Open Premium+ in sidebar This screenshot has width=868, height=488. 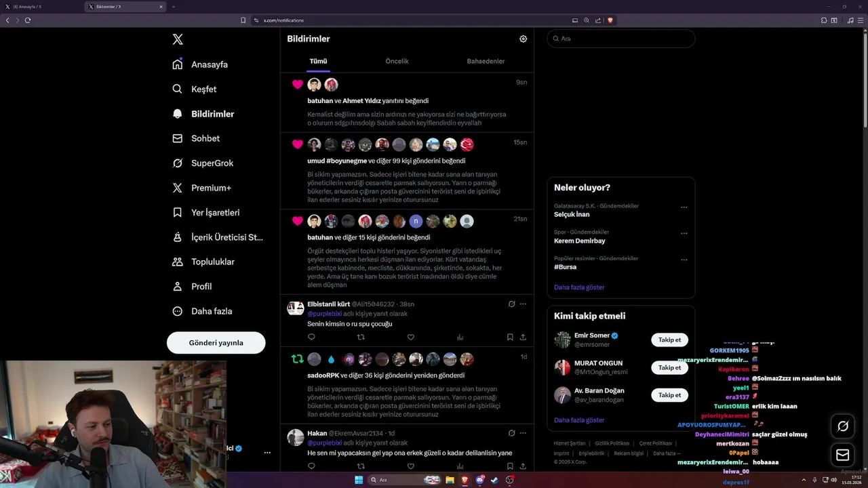201,188
